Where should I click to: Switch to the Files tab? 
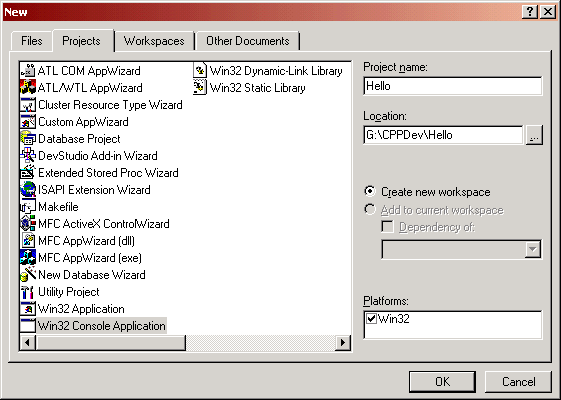[x=31, y=41]
